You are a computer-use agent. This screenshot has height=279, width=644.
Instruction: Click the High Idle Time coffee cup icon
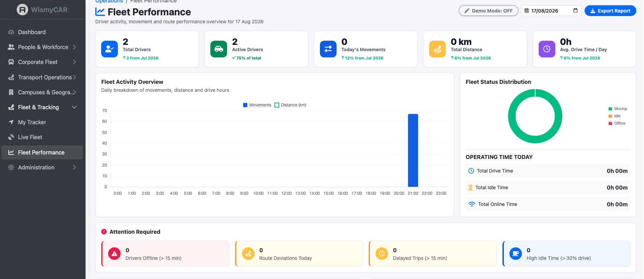[516, 254]
